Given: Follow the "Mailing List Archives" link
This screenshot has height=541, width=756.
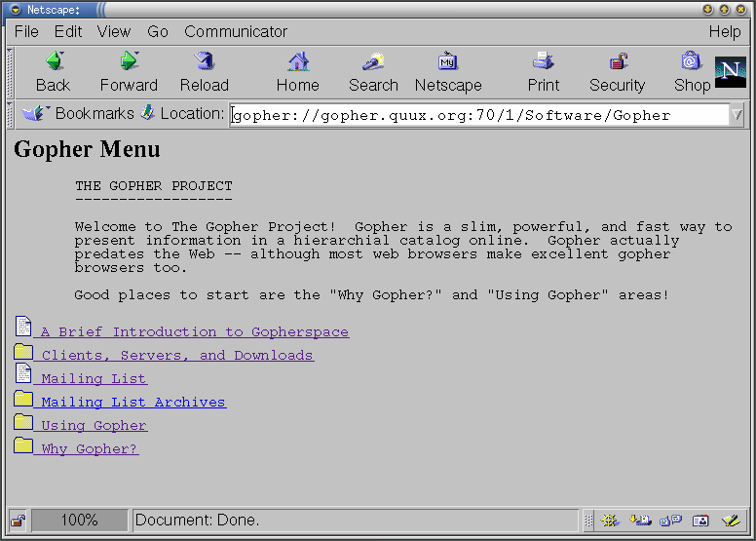Looking at the screenshot, I should [132, 403].
